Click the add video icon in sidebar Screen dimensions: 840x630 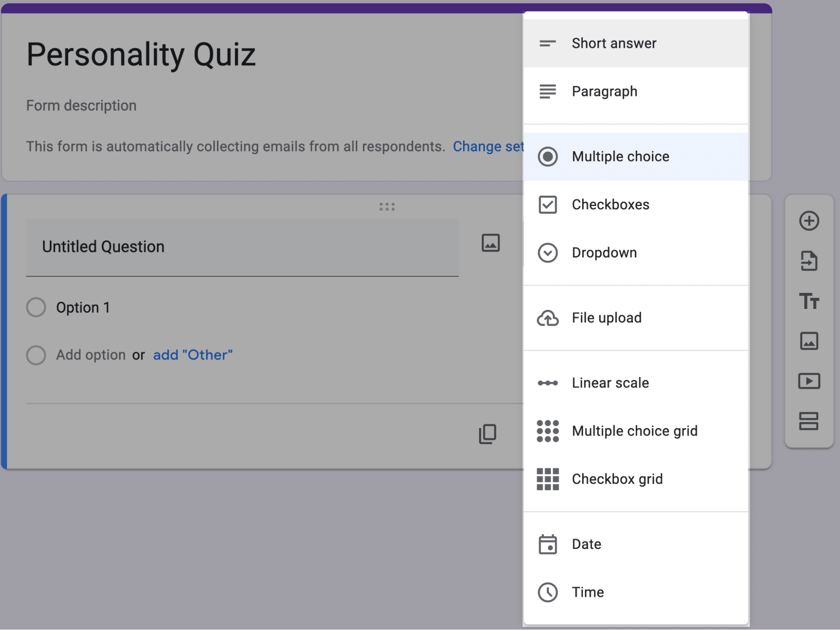pos(810,380)
